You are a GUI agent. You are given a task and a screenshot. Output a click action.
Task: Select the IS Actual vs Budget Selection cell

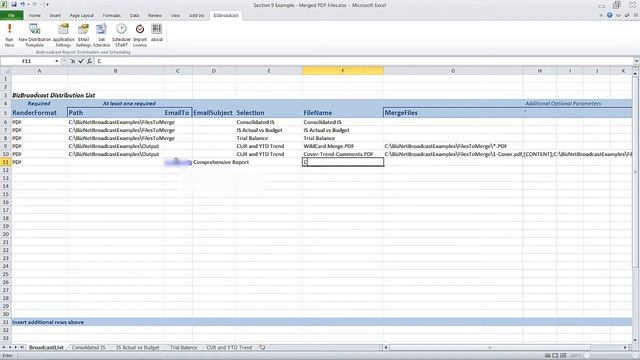tap(269, 130)
